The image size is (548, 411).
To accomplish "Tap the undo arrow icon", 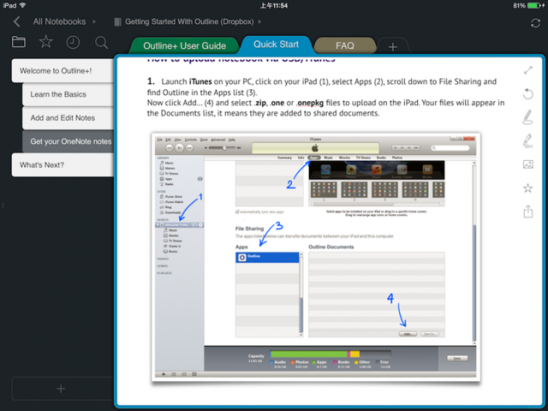I will click(x=528, y=94).
